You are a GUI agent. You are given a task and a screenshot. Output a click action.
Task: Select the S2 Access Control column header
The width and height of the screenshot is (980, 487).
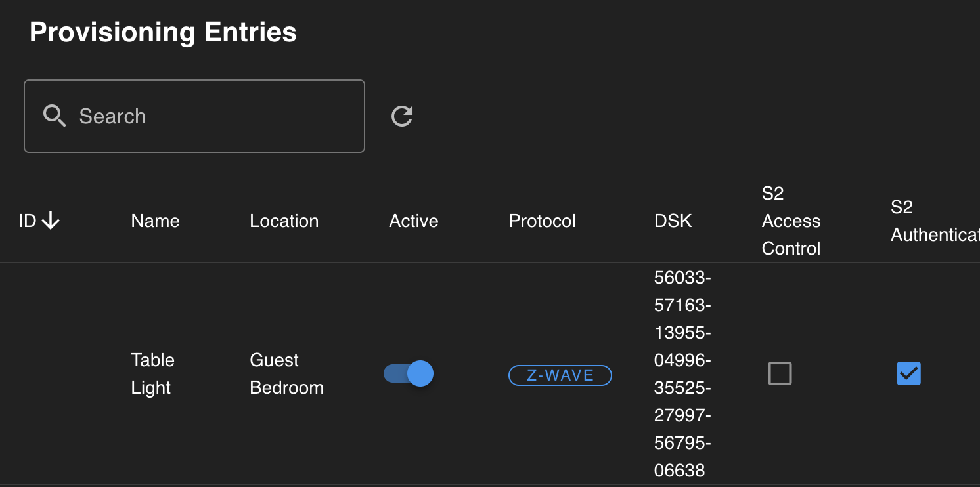pos(791,221)
